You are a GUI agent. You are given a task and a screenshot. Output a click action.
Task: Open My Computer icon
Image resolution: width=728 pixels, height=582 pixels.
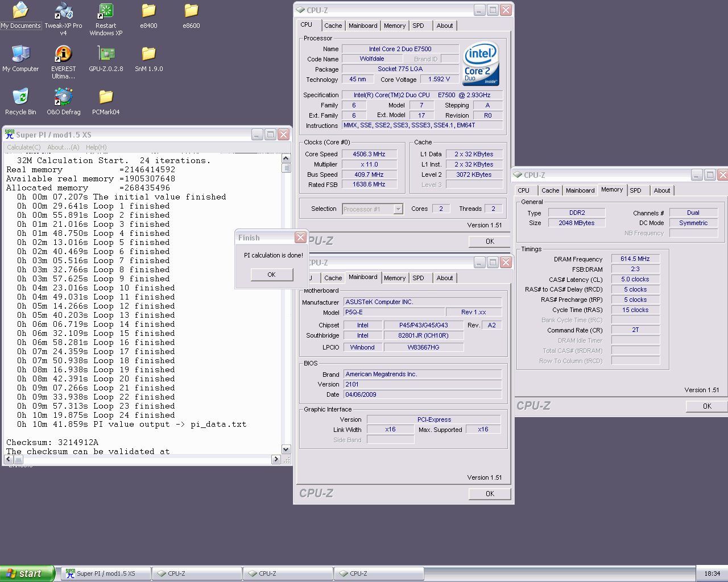(x=20, y=59)
